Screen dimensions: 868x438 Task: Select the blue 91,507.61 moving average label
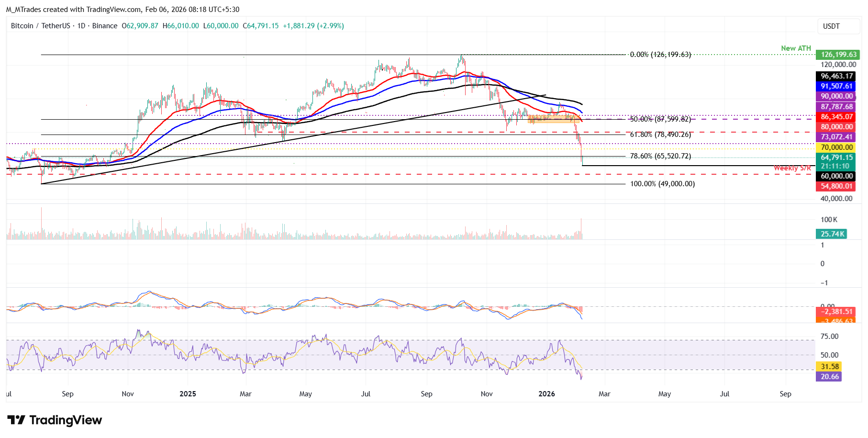point(836,86)
